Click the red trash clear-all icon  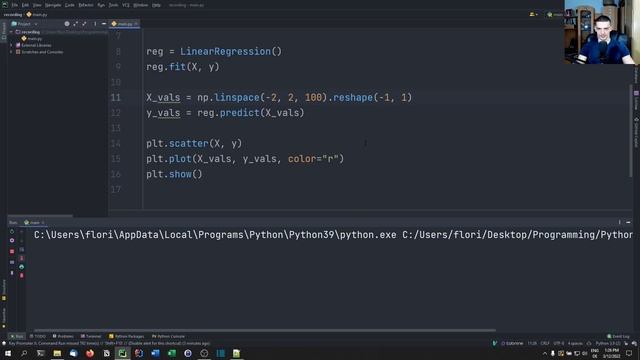tap(22, 276)
